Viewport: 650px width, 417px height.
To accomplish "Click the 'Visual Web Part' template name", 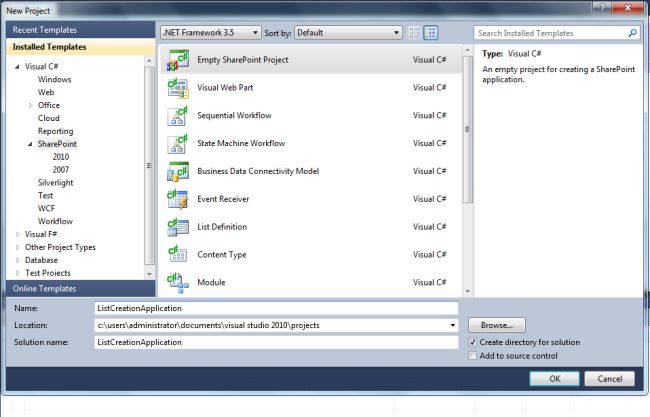I will pos(225,88).
